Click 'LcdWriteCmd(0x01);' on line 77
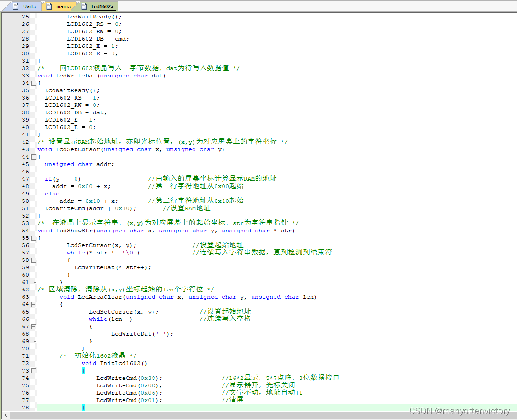The width and height of the screenshot is (517, 420). pos(129,400)
